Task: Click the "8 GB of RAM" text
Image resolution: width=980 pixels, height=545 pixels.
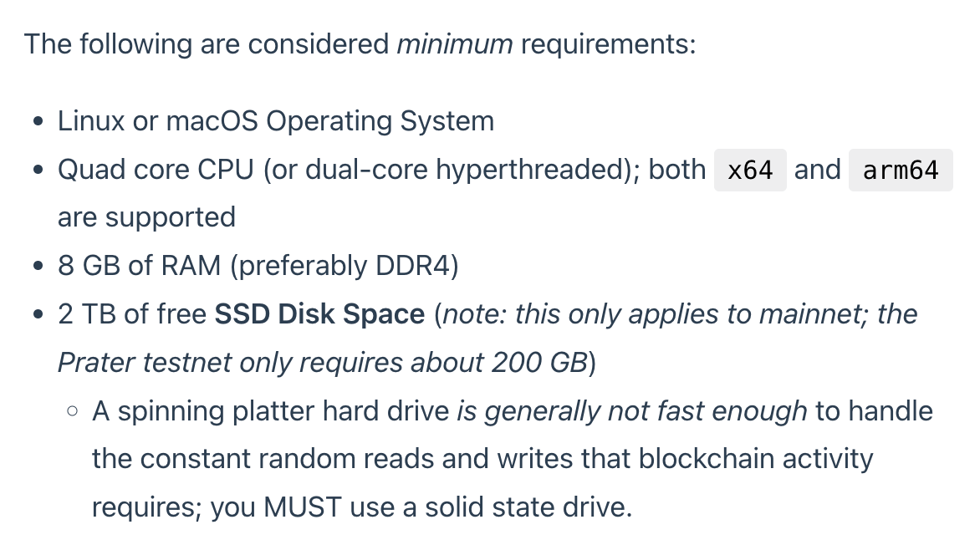Action: [140, 266]
